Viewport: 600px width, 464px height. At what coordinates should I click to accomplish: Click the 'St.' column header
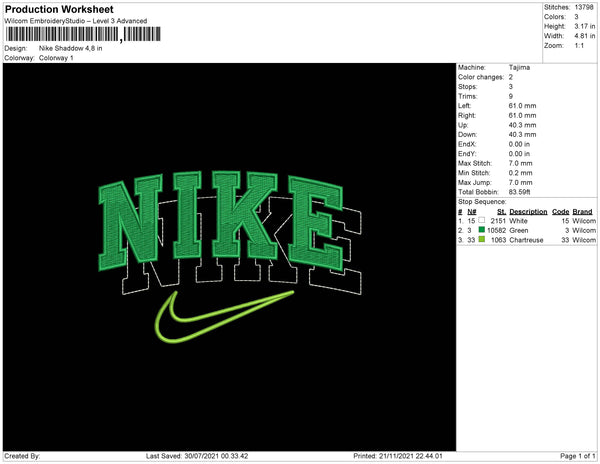tap(501, 212)
